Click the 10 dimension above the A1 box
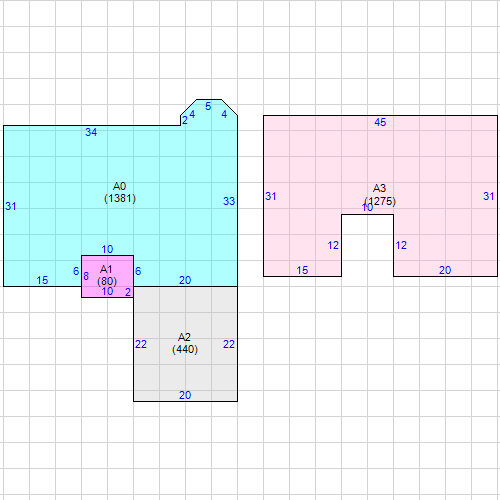Screen dimensions: 500x500 [x=107, y=249]
